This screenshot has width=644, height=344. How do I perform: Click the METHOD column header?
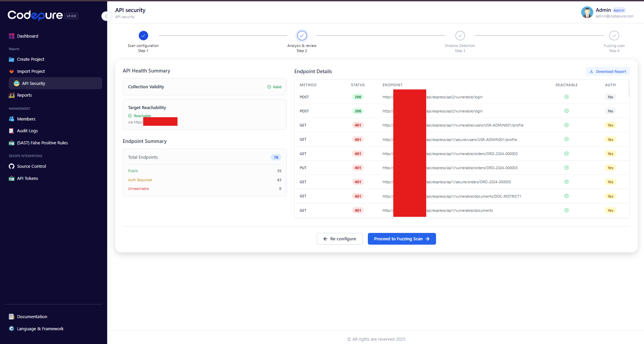point(308,85)
